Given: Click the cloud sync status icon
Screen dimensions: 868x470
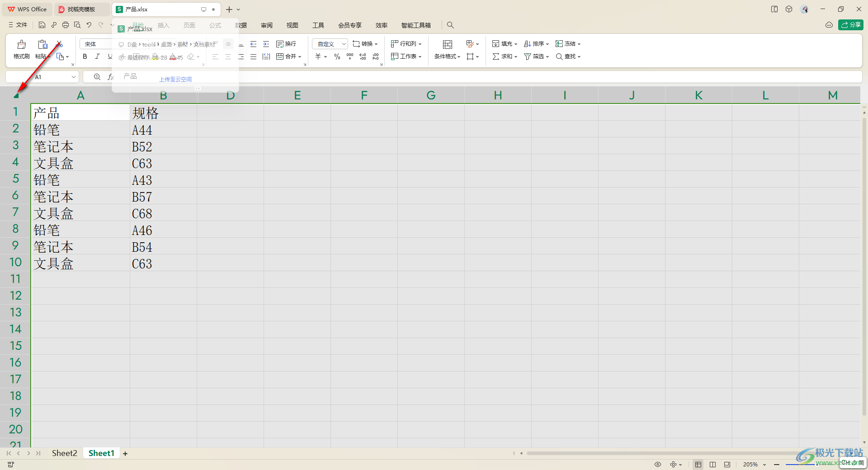Looking at the screenshot, I should pos(829,25).
